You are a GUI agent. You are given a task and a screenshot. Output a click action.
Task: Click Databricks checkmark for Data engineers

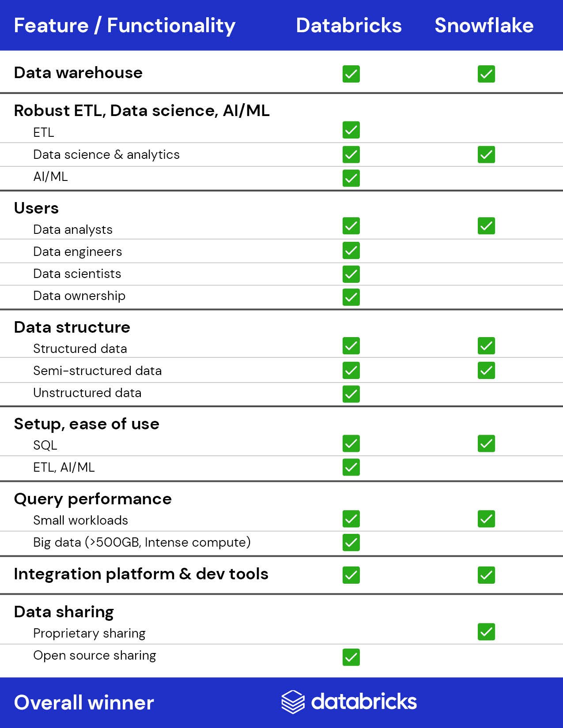pos(351,251)
